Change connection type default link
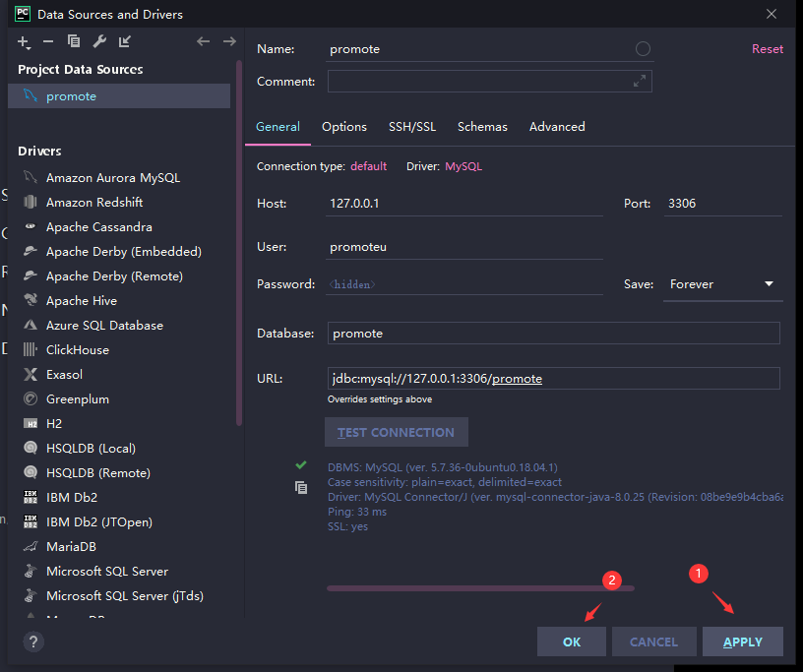803x672 pixels. click(x=368, y=166)
